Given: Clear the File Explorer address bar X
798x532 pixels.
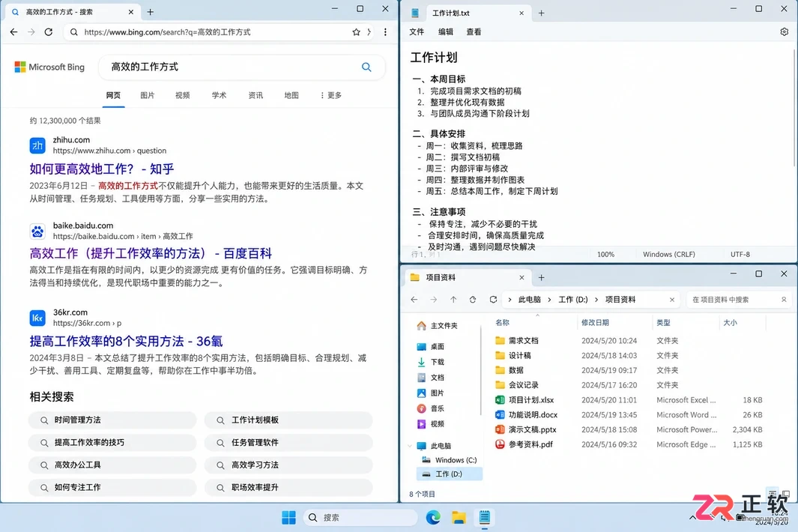Looking at the screenshot, I should [672, 300].
